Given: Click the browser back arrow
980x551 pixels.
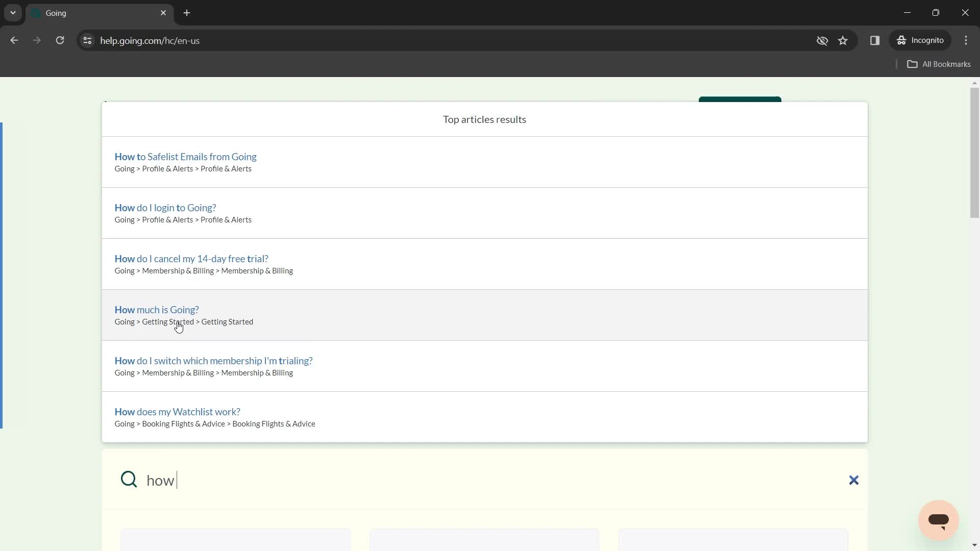Looking at the screenshot, I should pos(14,40).
